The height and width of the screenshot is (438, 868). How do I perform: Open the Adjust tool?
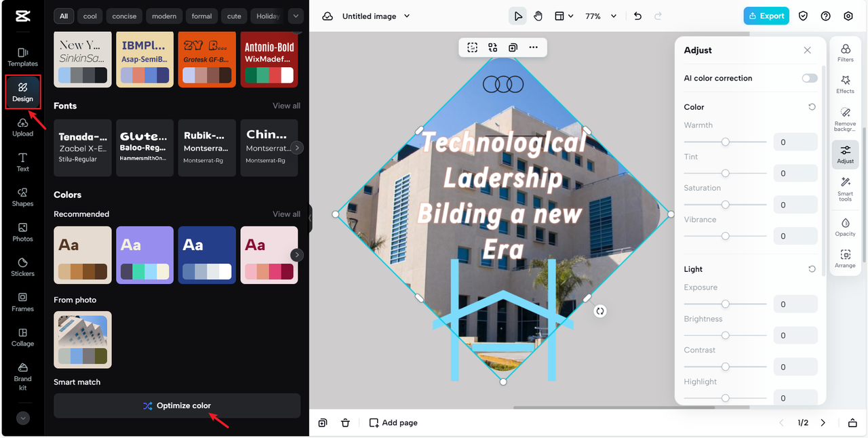846,155
